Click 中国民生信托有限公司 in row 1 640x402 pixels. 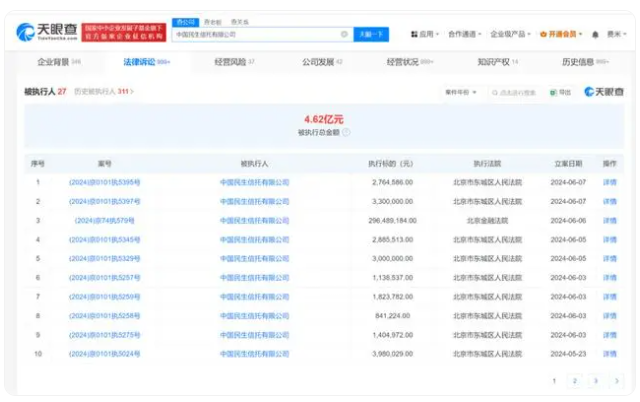[x=254, y=182]
